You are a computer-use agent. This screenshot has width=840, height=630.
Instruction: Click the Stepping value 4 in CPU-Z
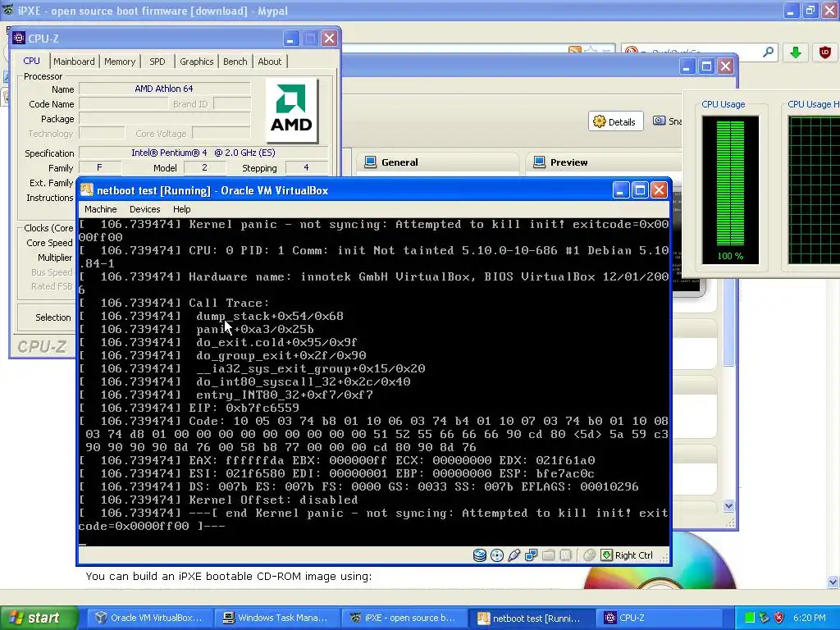tap(307, 167)
